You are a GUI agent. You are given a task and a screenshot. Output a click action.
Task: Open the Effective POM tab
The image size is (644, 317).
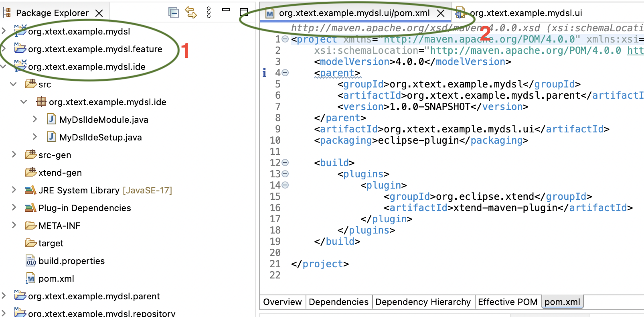tap(507, 302)
